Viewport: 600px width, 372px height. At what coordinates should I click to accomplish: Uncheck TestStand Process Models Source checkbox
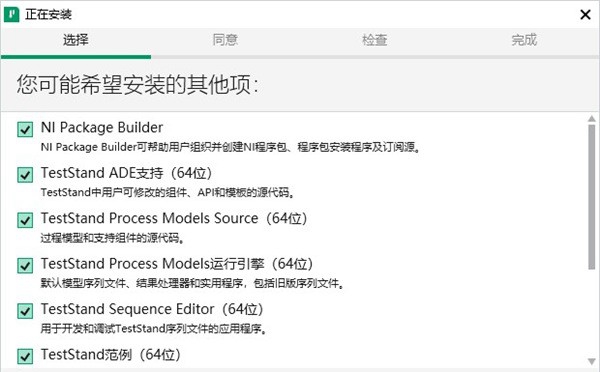25,220
